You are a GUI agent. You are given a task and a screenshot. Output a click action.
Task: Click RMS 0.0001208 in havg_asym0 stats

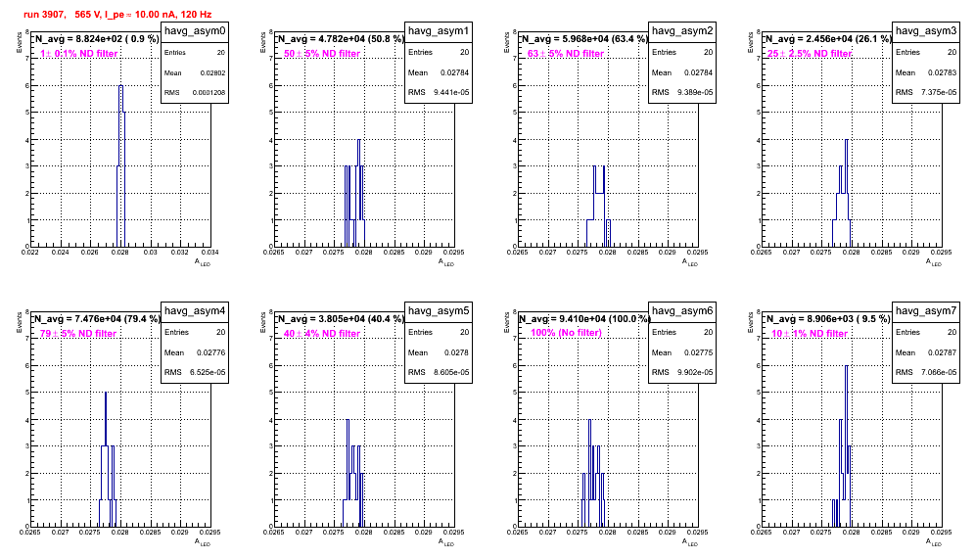[195, 92]
